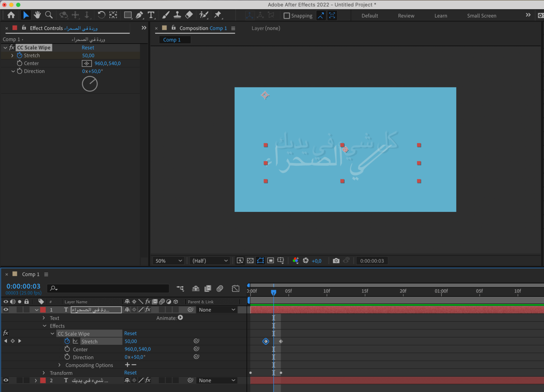Hide layer 1 with eye icon
The image size is (544, 392).
[x=6, y=310]
